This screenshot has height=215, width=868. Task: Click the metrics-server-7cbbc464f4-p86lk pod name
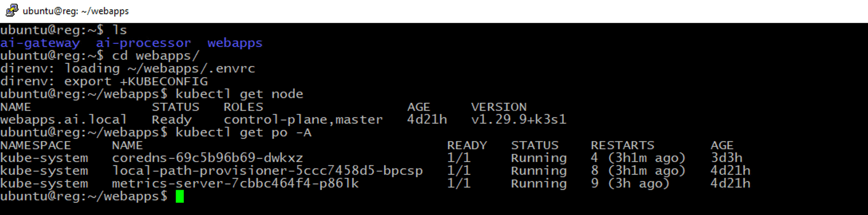235,183
